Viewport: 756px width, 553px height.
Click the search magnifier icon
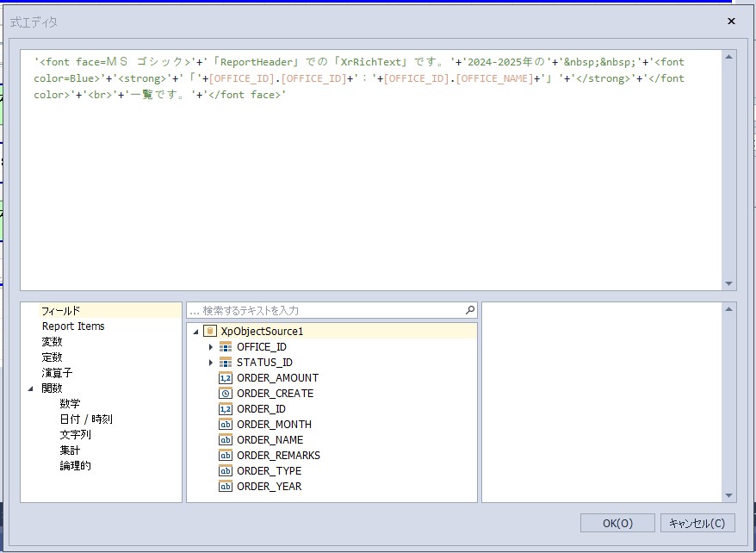[469, 310]
